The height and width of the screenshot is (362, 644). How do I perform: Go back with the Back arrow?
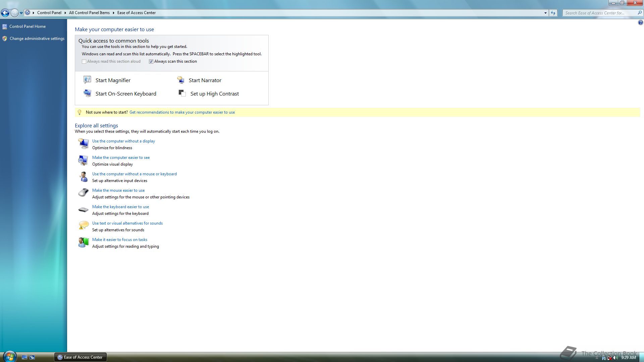pos(5,13)
